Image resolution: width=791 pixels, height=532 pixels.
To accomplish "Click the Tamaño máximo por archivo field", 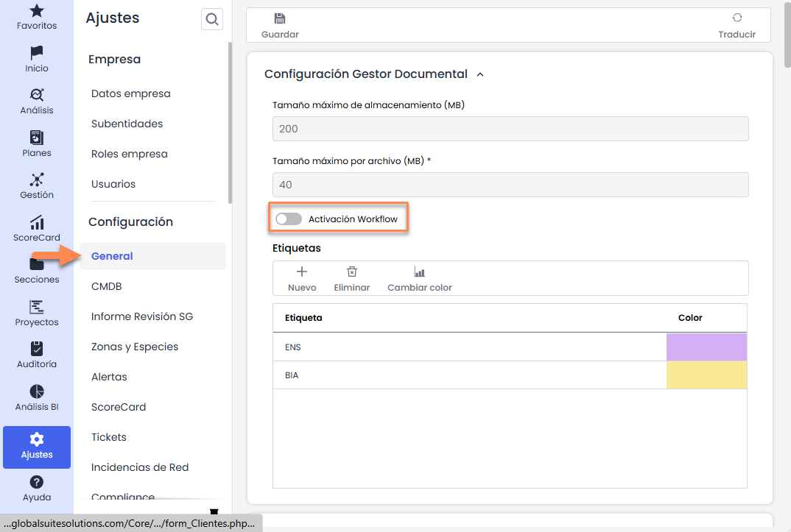I will click(x=510, y=185).
